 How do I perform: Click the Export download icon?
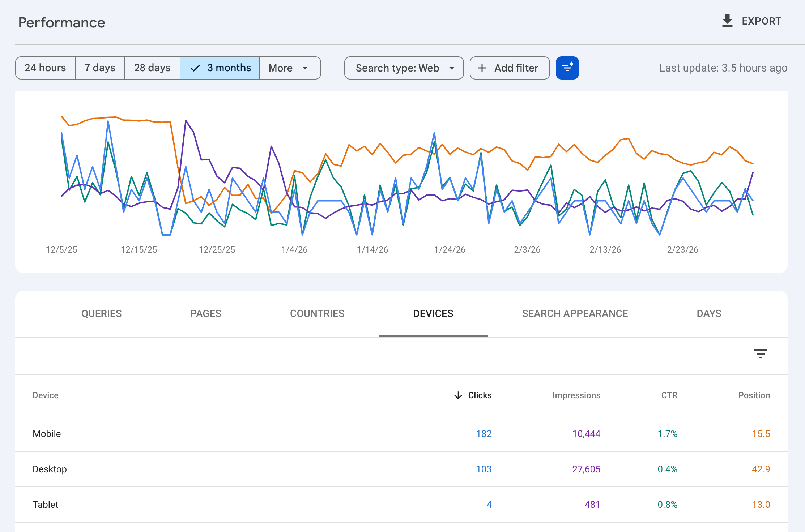(727, 21)
